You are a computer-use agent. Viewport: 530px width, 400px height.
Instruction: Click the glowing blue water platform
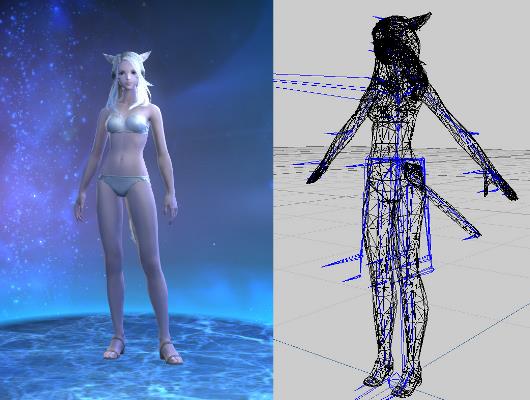(135, 358)
